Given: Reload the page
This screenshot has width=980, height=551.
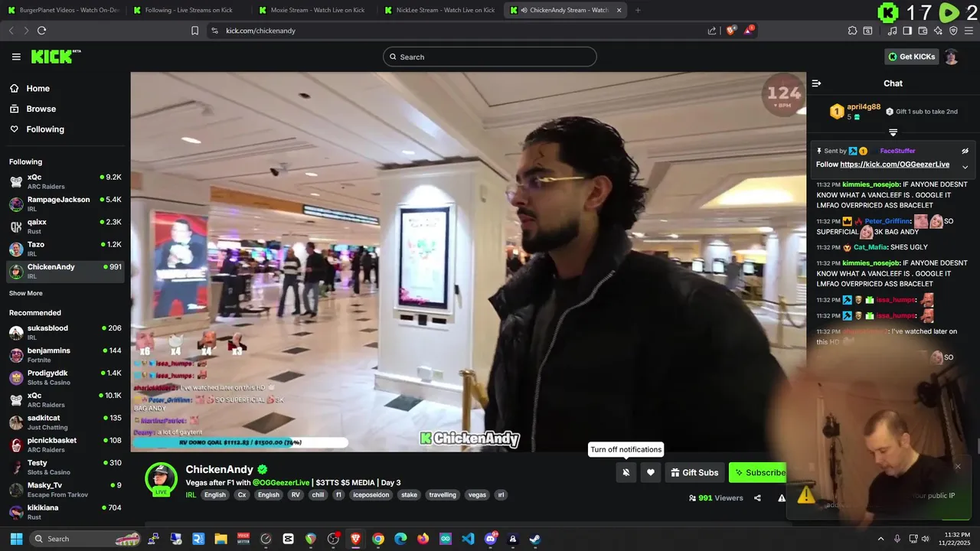Looking at the screenshot, I should (x=41, y=31).
